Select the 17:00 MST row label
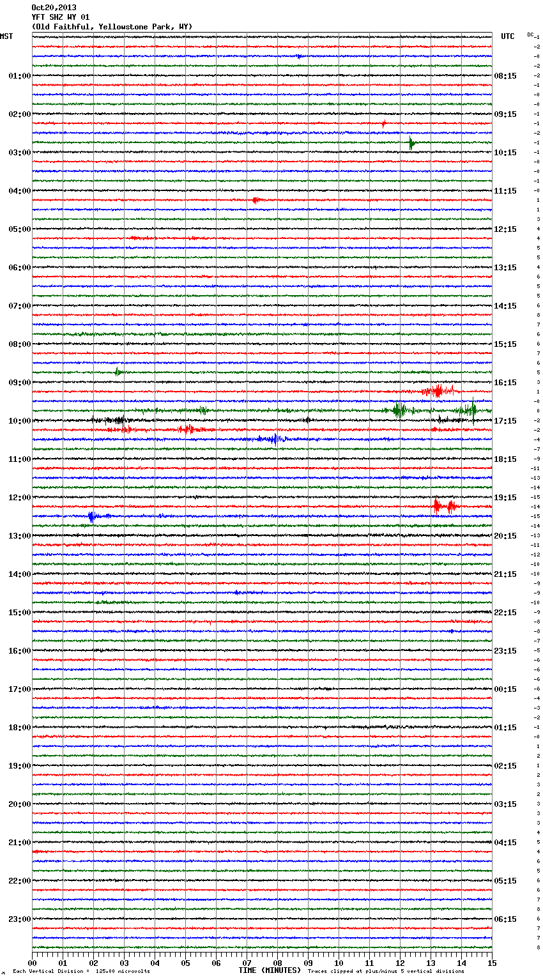Viewport: 543px width, 980px height. tap(19, 689)
